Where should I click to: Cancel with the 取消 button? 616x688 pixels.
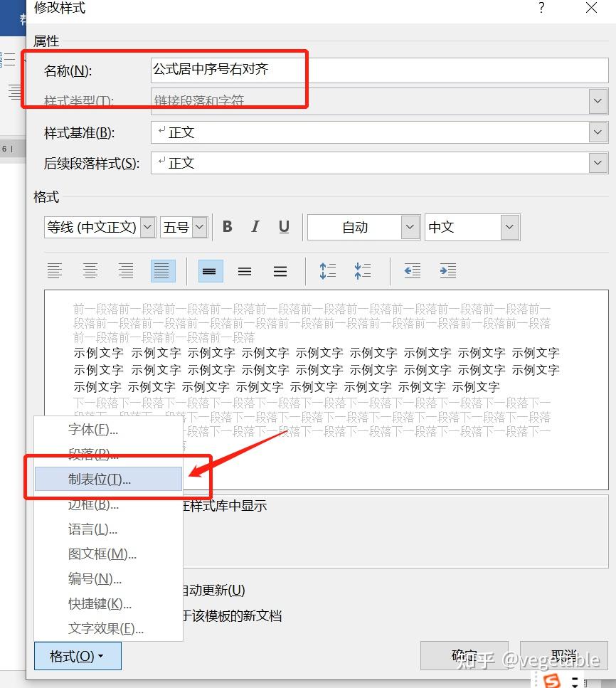click(x=564, y=655)
